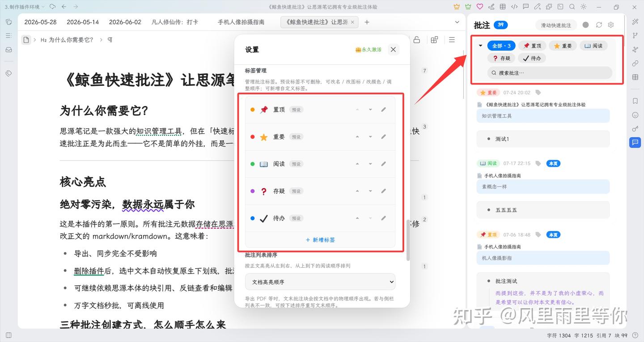Viewport: 644px width, 342px height.
Task: Open the global search magnifier in top toolbar
Action: click(572, 7)
